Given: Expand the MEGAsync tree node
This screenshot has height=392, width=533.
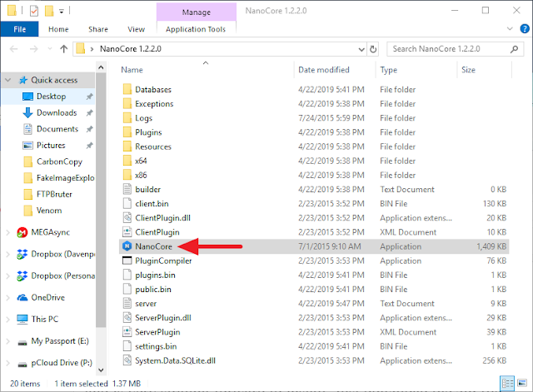Looking at the screenshot, I should 8,232.
